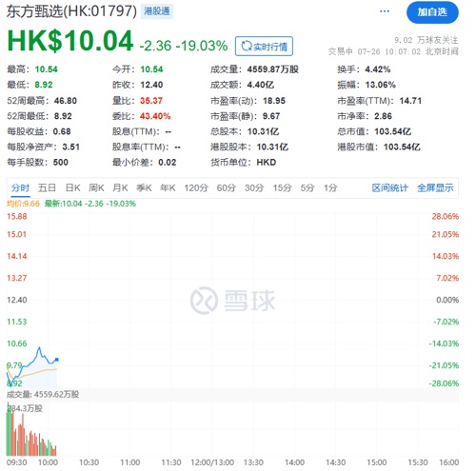Click the 量比 value 35.37

pos(151,101)
